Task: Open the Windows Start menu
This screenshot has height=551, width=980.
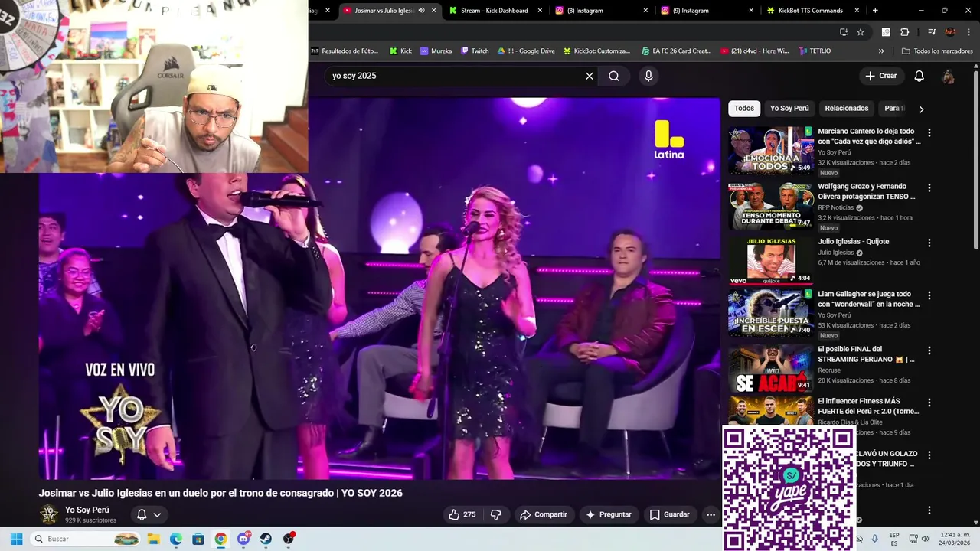Action: point(16,539)
